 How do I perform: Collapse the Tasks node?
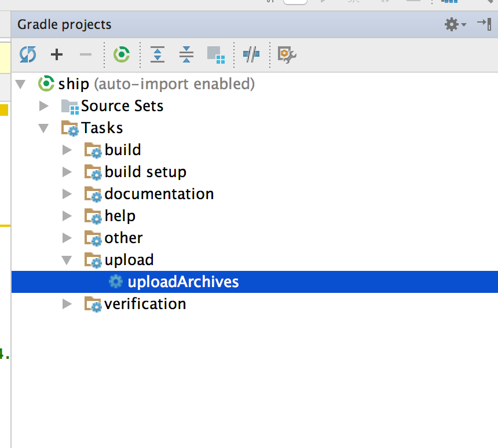(x=44, y=128)
